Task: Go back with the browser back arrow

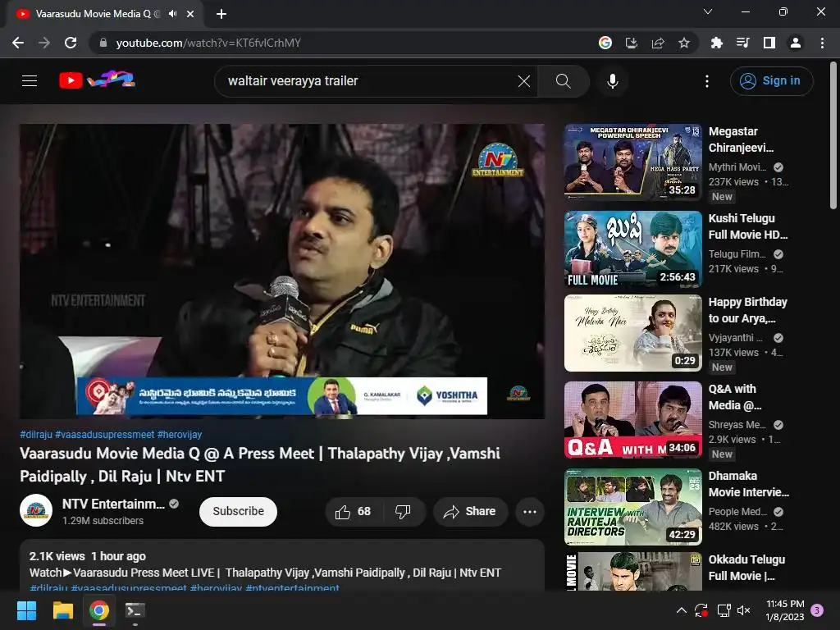Action: click(18, 43)
